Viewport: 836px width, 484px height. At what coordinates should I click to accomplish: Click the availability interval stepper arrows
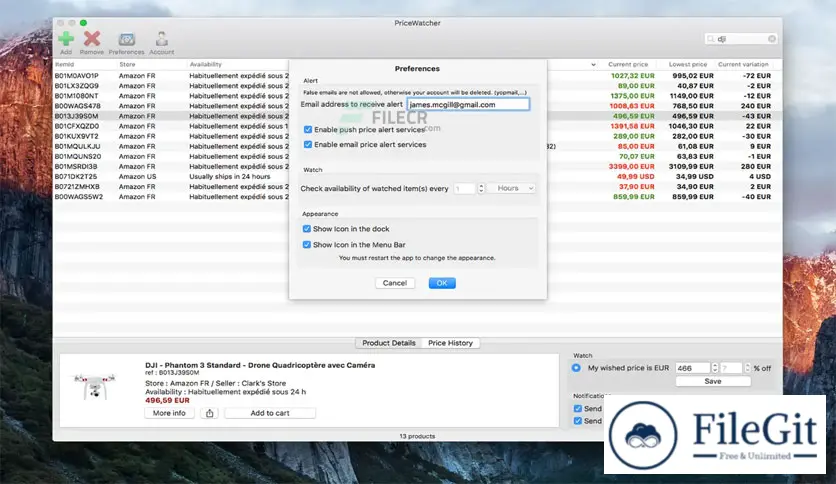point(481,188)
